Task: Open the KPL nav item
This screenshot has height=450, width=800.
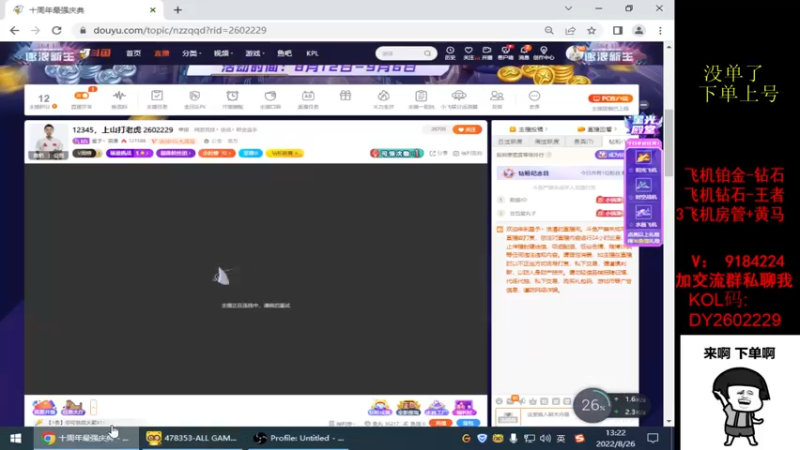Action: [312, 53]
